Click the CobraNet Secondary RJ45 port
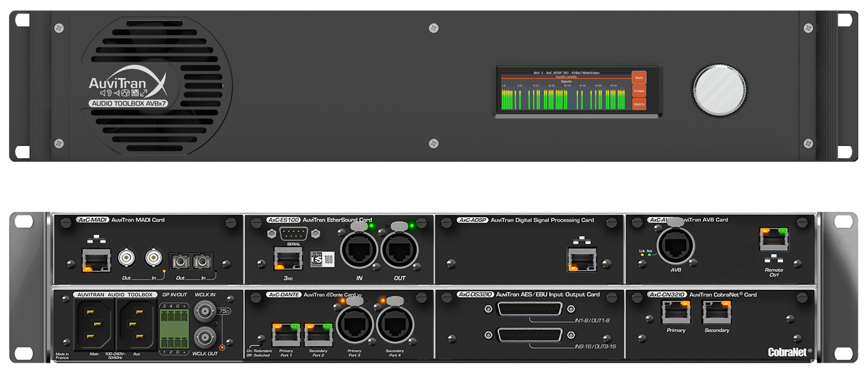 [716, 313]
